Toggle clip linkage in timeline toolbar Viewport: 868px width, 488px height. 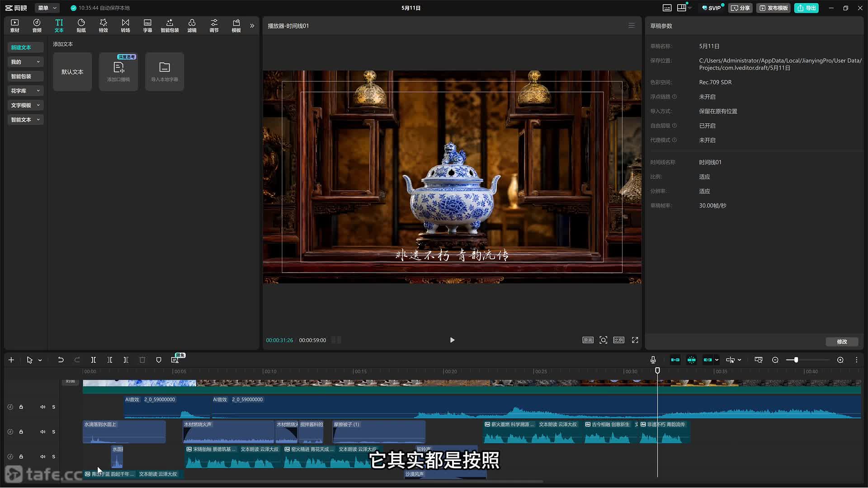pos(708,360)
